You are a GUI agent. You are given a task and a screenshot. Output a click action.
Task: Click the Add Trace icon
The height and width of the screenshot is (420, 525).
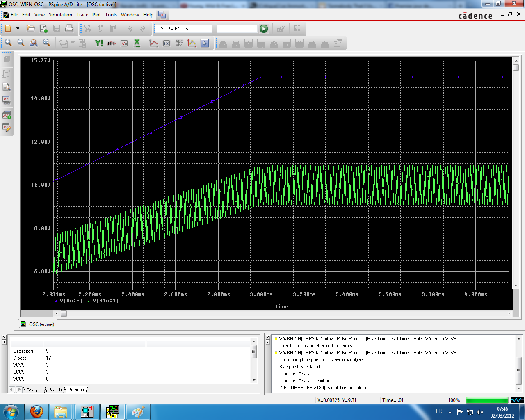coord(154,43)
